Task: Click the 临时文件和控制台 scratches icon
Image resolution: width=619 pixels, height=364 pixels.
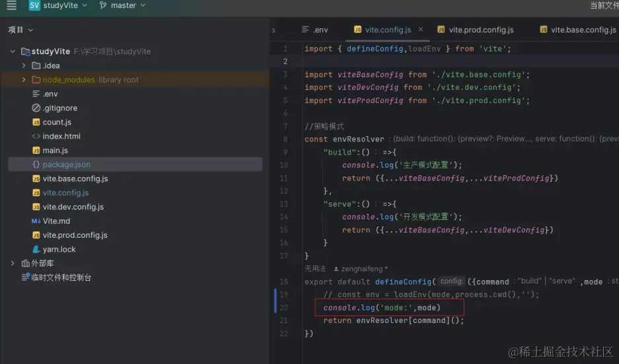Action: tap(25, 277)
